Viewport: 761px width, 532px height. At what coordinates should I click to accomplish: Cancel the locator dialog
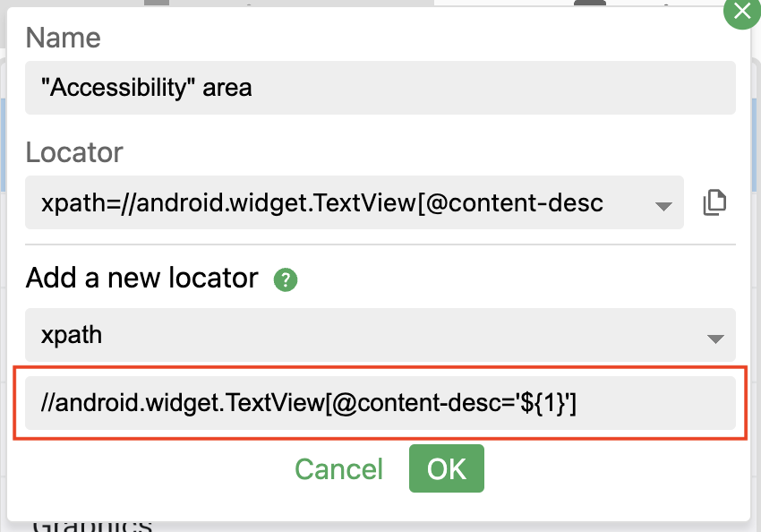(x=338, y=469)
